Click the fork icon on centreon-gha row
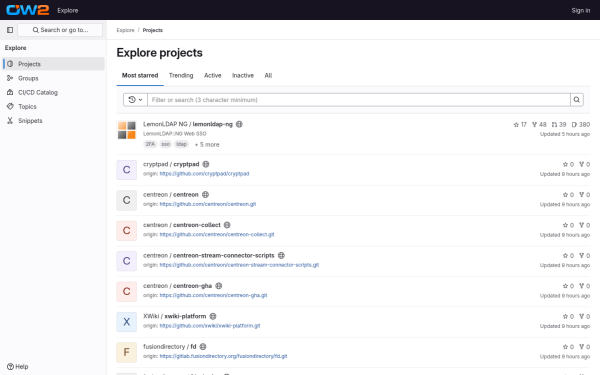The height and width of the screenshot is (375, 600). [x=581, y=286]
